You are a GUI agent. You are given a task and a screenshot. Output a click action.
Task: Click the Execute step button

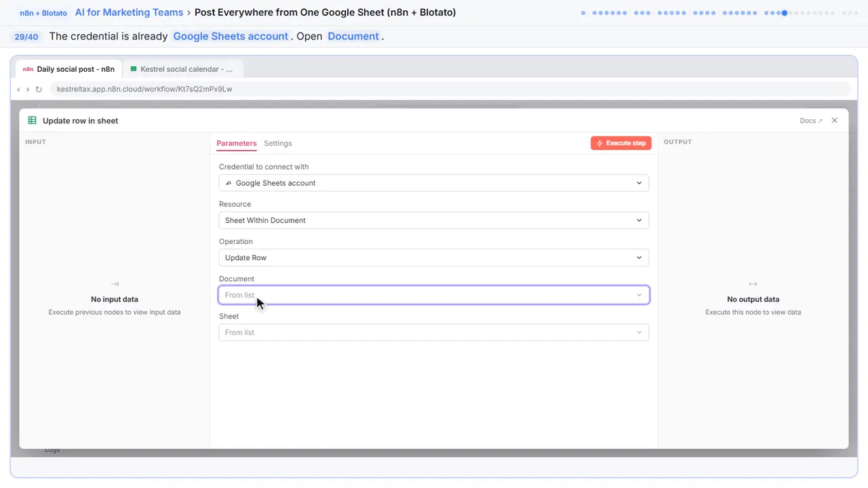coord(621,143)
